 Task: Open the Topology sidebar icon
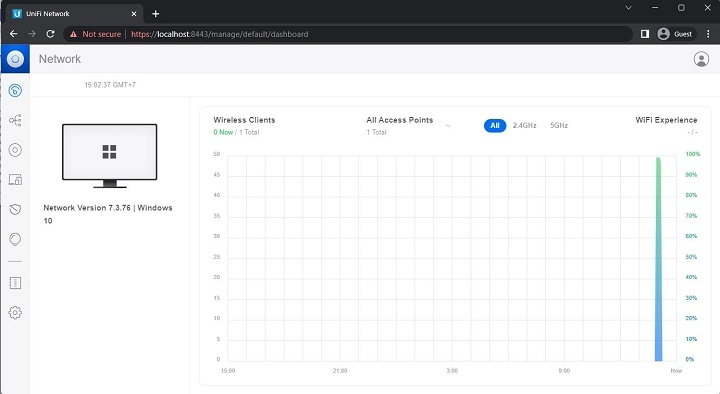15,120
